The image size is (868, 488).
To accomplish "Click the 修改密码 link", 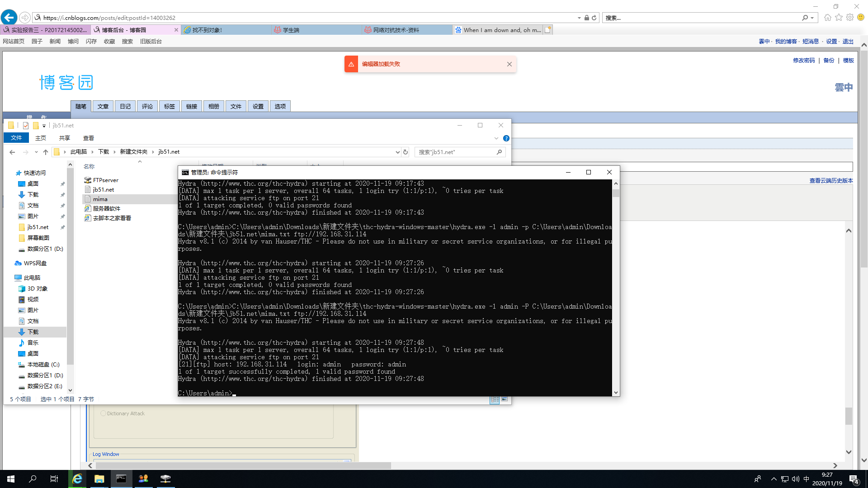I will pos(803,61).
